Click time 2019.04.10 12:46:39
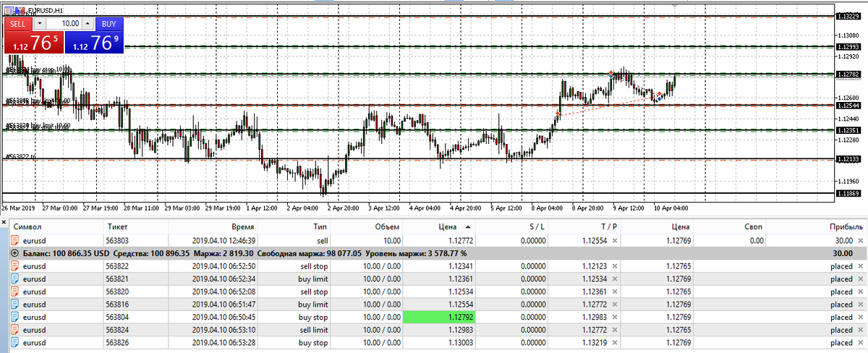This screenshot has width=868, height=353. click(224, 240)
